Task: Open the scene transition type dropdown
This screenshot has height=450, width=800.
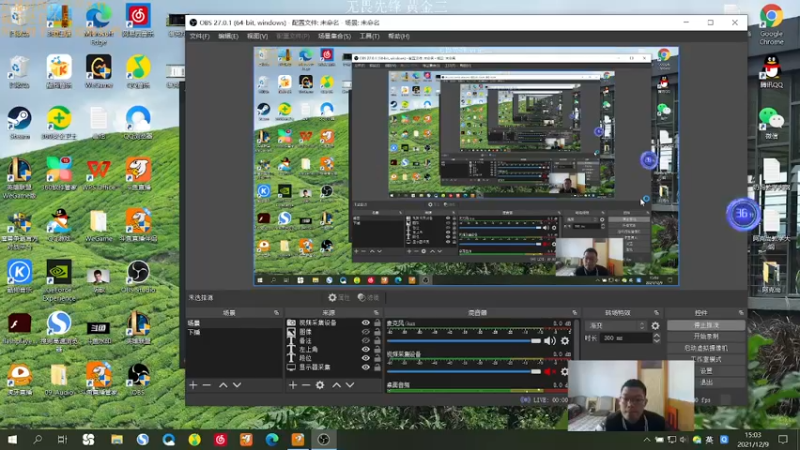Action: (x=616, y=326)
